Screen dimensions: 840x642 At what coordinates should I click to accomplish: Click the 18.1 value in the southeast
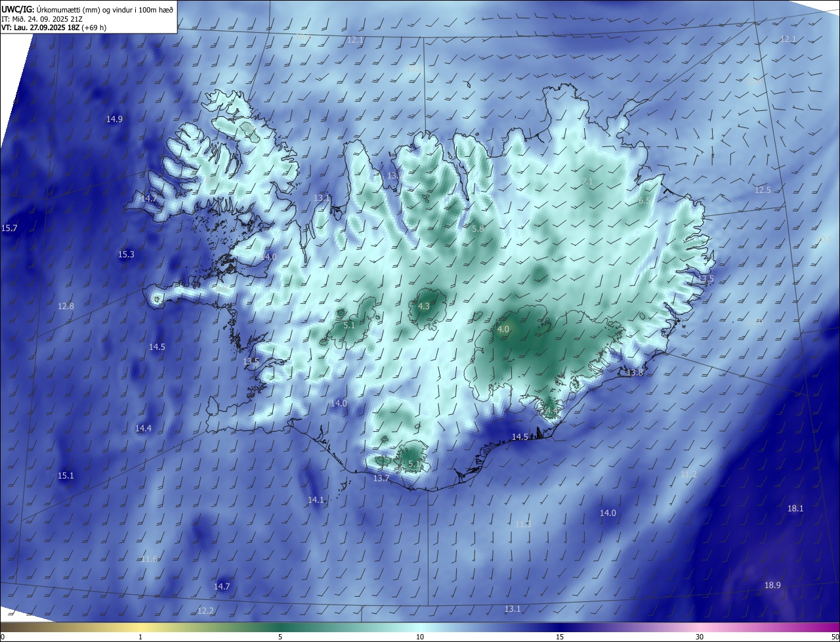pos(795,508)
